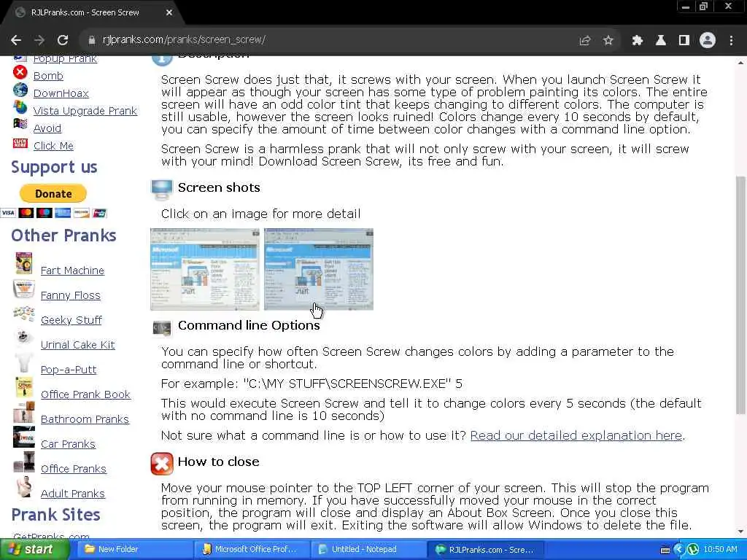Image resolution: width=747 pixels, height=560 pixels.
Task: Click the Office Prank Book image
Action: (x=23, y=387)
